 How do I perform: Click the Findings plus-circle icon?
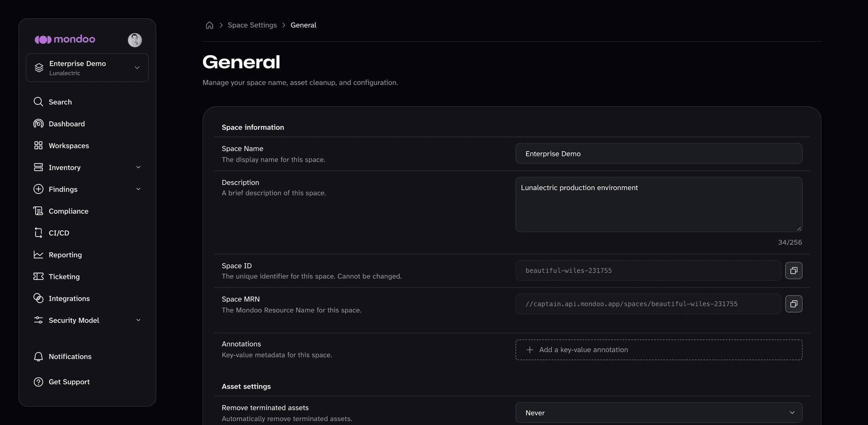point(38,189)
